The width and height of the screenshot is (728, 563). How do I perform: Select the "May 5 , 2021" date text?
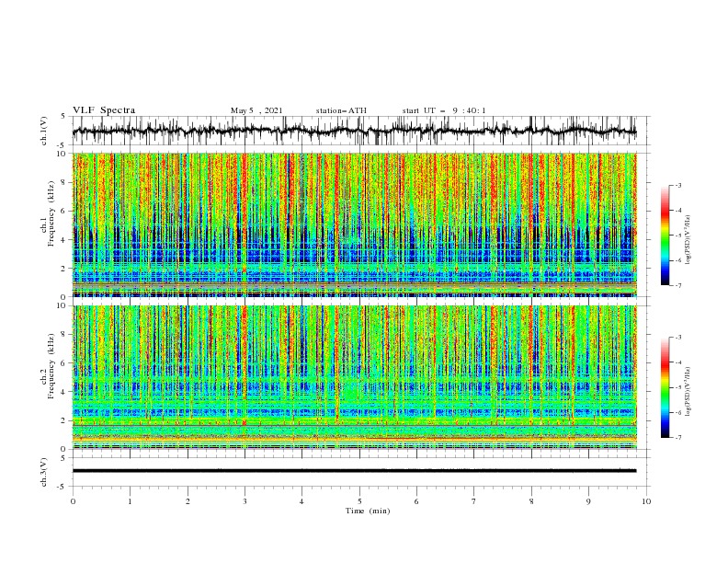256,110
